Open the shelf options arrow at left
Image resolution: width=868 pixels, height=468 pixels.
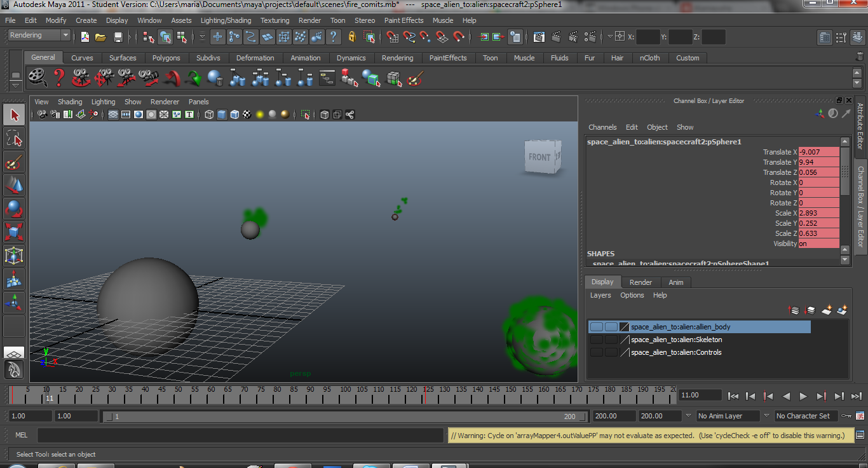click(x=16, y=85)
